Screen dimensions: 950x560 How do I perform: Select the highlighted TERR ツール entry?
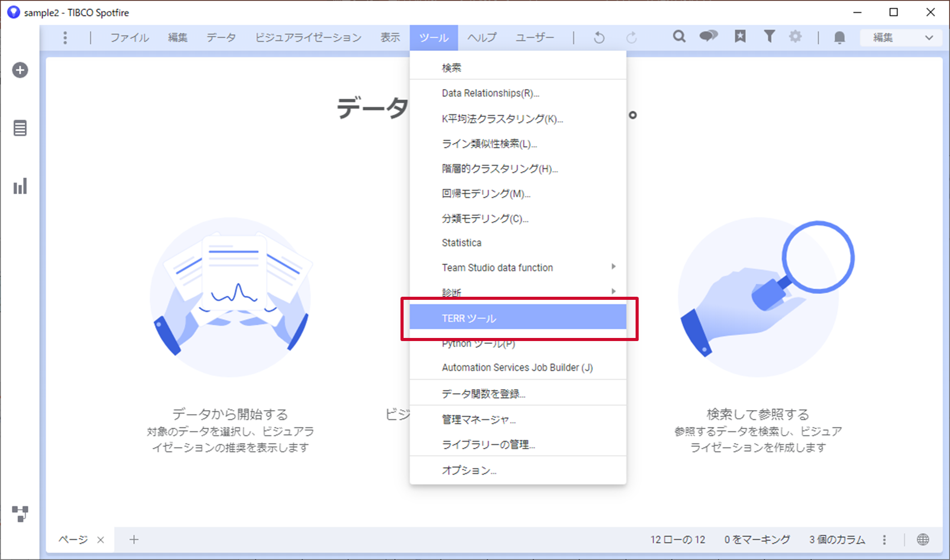pos(518,317)
